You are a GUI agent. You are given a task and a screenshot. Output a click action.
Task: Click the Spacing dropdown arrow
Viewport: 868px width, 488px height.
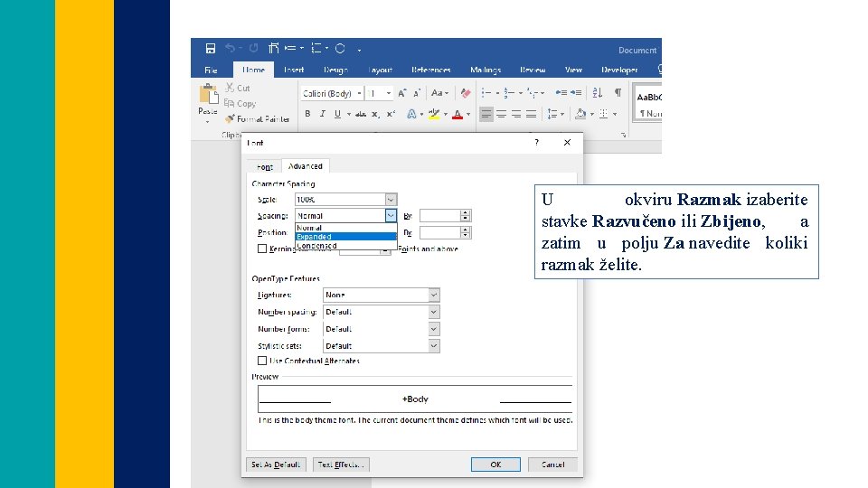391,216
